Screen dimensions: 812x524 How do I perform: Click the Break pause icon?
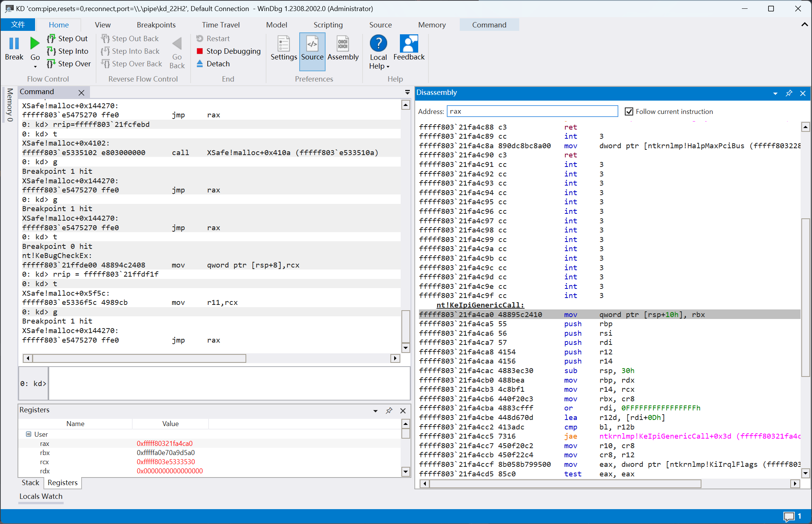point(14,44)
